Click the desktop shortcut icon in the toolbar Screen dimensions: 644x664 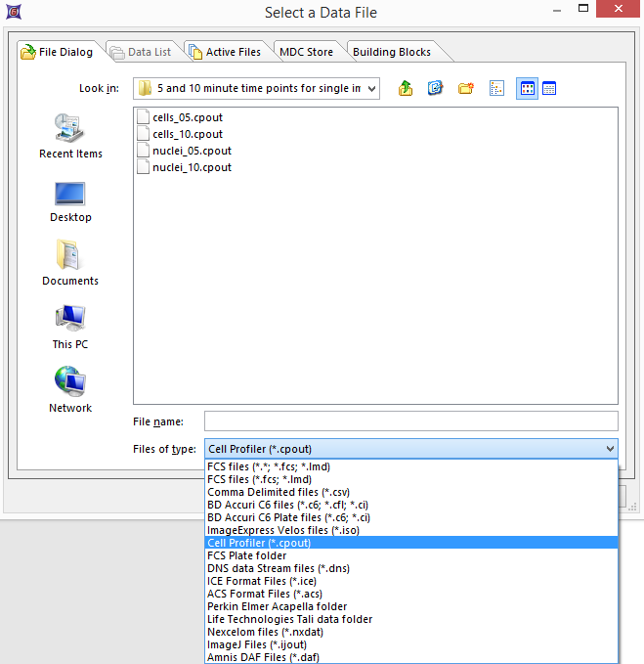click(x=436, y=88)
